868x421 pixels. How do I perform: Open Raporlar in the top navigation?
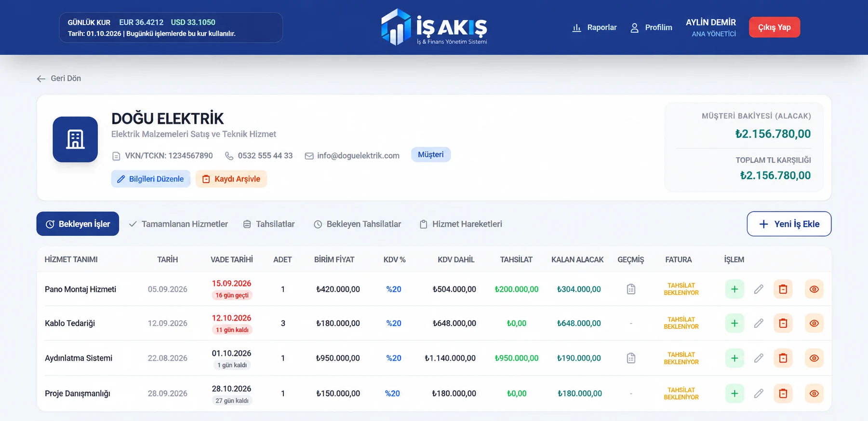594,27
